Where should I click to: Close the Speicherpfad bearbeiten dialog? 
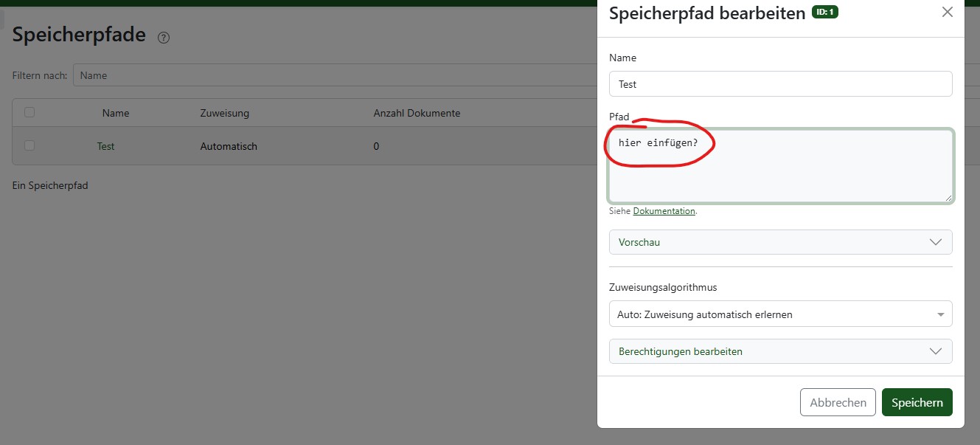[948, 13]
